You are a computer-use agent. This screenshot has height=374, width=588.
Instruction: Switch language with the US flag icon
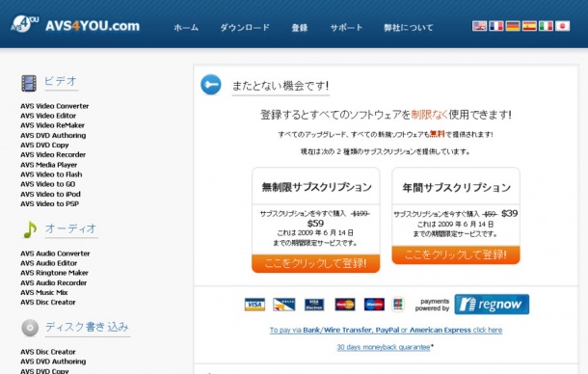pos(479,26)
